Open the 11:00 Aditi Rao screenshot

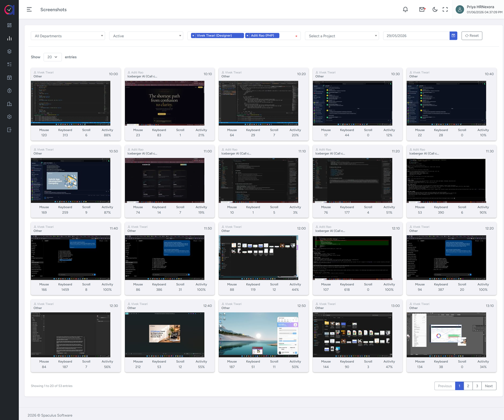click(x=165, y=180)
